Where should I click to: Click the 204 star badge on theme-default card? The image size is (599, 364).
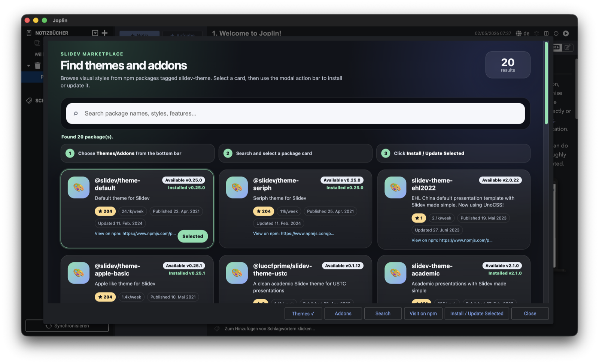coord(105,211)
